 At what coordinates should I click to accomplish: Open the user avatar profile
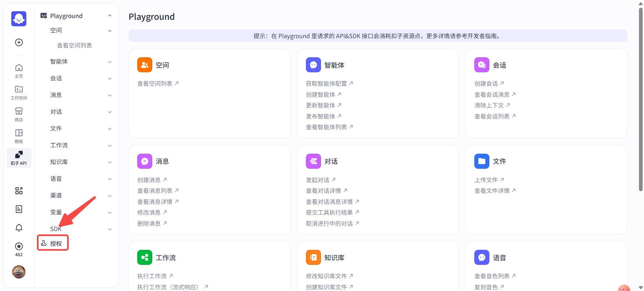click(19, 272)
